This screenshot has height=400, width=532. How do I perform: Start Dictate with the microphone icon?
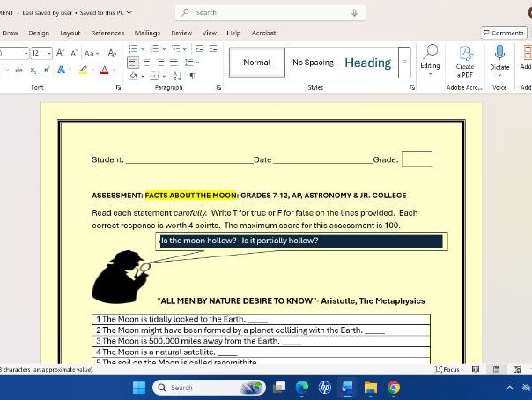pos(499,58)
